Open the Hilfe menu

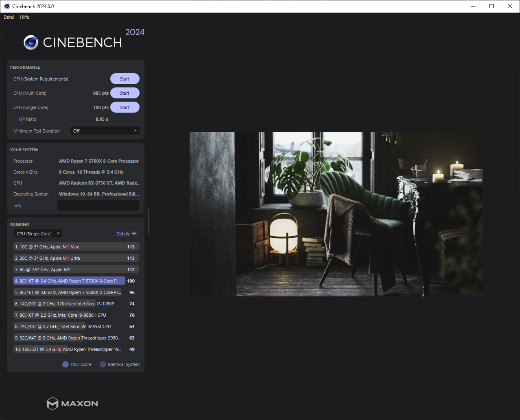click(24, 17)
